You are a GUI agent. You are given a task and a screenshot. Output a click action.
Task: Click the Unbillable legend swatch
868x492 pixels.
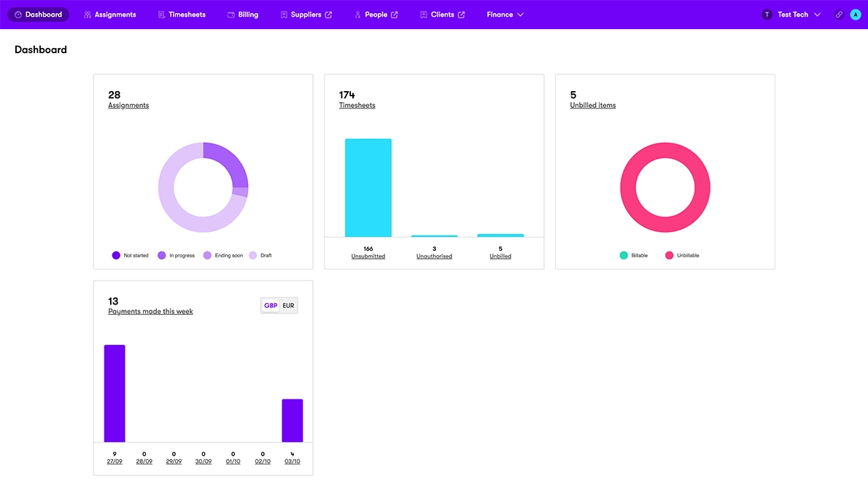(x=670, y=255)
